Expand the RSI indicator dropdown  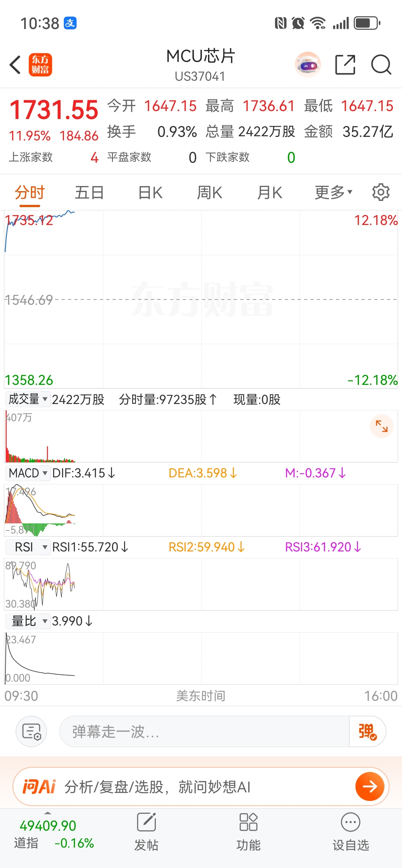point(28,547)
